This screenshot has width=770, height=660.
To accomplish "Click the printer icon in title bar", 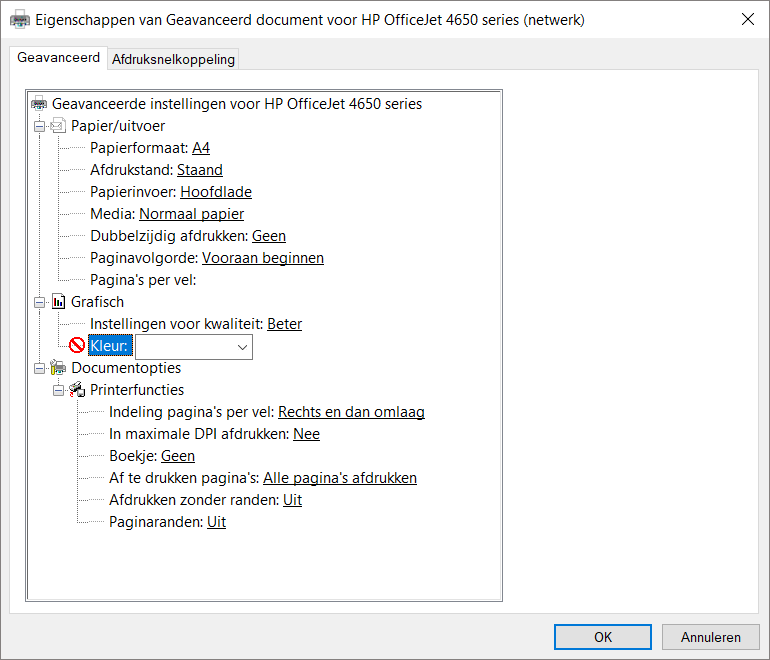I will click(x=19, y=19).
